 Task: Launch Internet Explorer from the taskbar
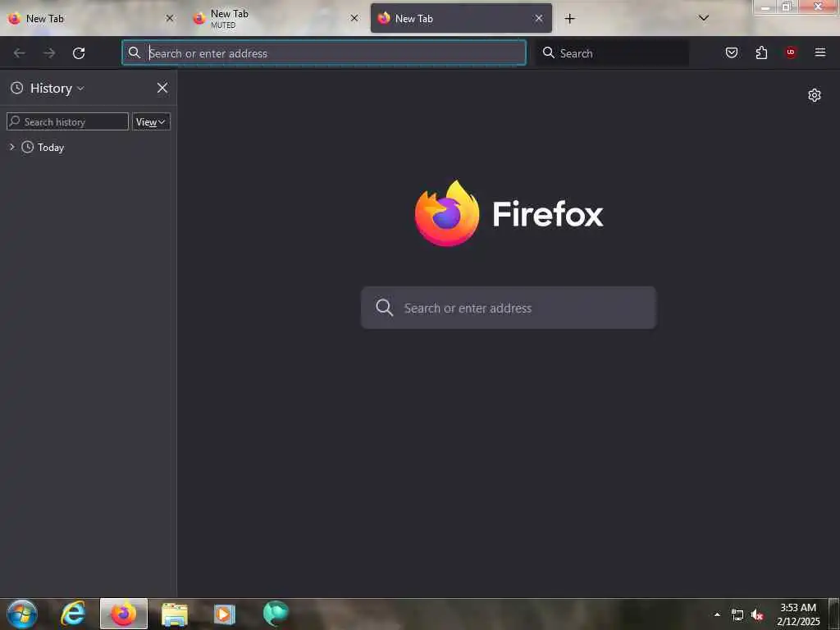point(73,614)
